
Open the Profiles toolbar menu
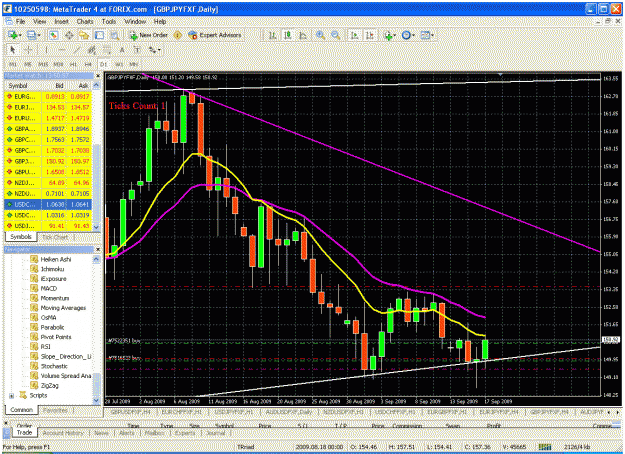33,35
